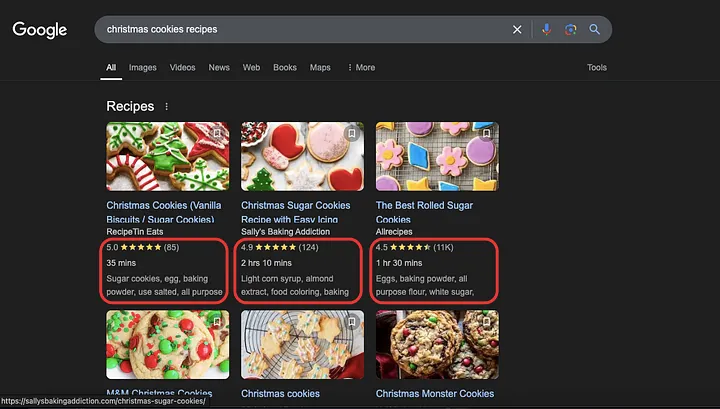Switch to the Videos tab
The height and width of the screenshot is (409, 720).
(182, 67)
